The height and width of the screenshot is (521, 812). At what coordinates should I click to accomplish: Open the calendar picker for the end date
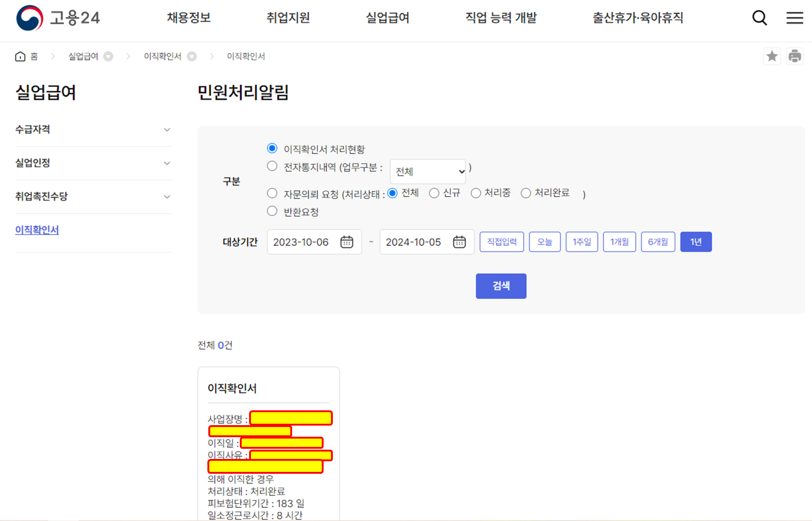[459, 242]
